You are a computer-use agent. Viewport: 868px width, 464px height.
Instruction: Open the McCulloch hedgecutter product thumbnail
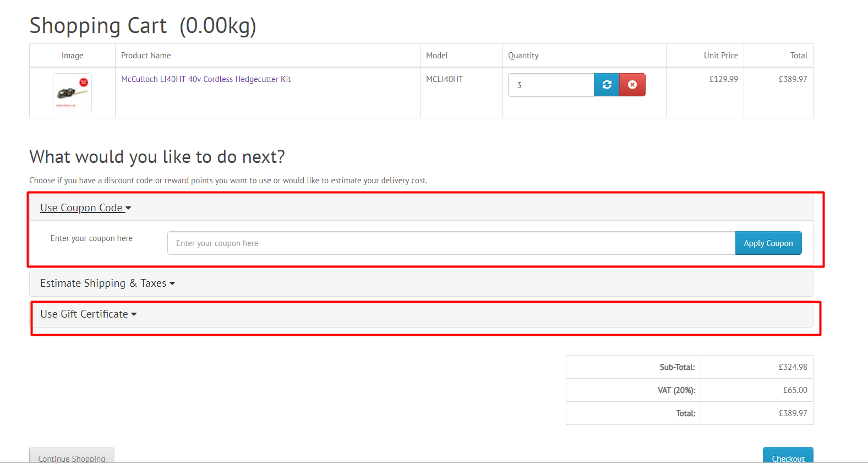tap(72, 92)
